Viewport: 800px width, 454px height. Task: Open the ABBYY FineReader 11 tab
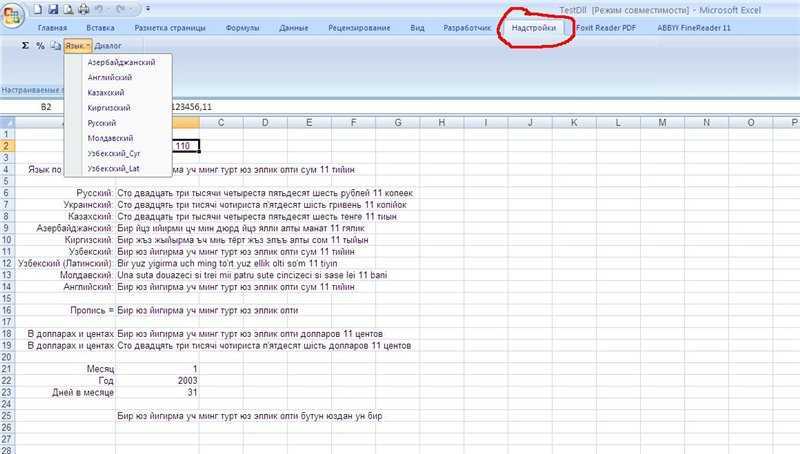(694, 28)
